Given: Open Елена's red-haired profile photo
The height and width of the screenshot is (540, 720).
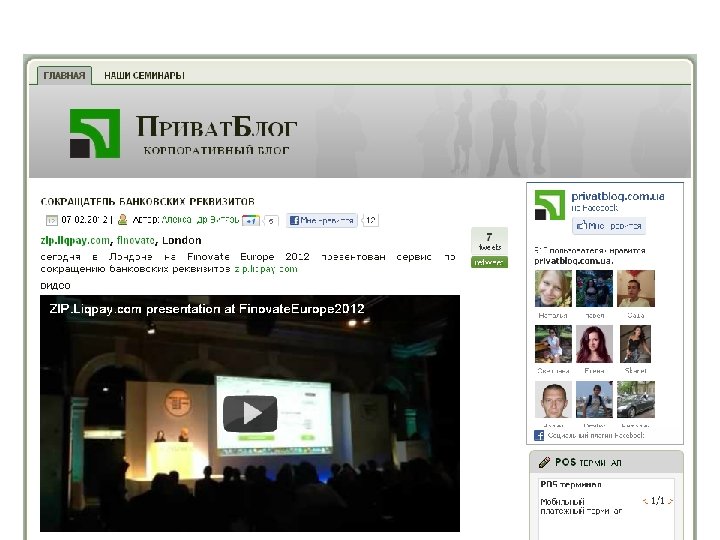Looking at the screenshot, I should pyautogui.click(x=594, y=344).
